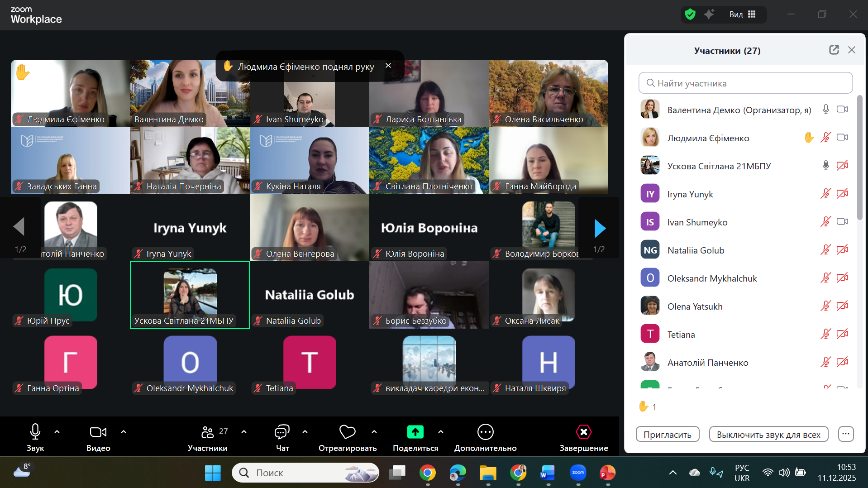The height and width of the screenshot is (488, 868).
Task: Select Ускова Світлана 21МБПУ's video tile
Action: (190, 295)
